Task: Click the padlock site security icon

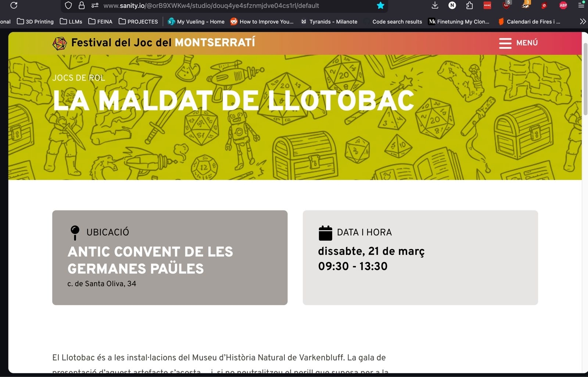Action: (82, 6)
